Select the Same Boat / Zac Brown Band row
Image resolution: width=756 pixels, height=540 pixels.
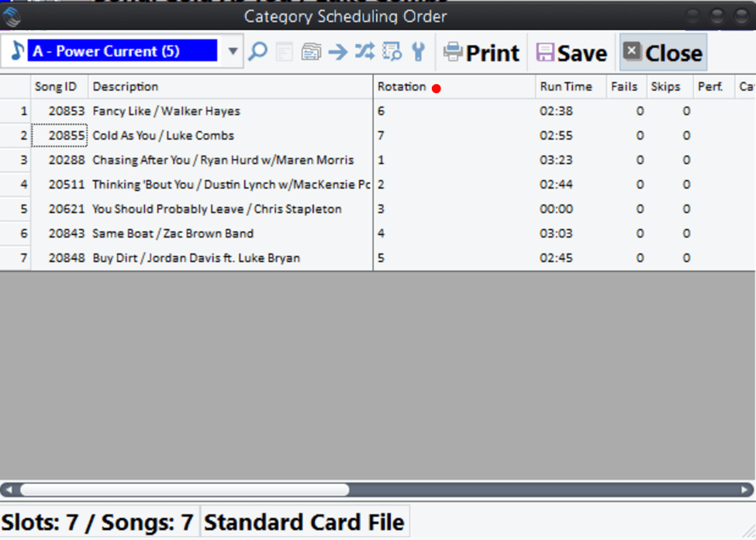[x=172, y=234]
